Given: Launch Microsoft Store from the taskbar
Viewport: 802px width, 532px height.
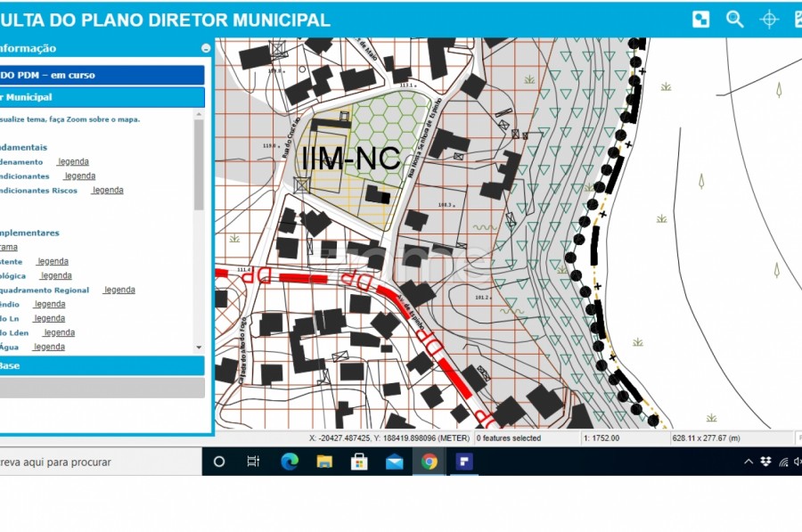Looking at the screenshot, I should click(359, 462).
